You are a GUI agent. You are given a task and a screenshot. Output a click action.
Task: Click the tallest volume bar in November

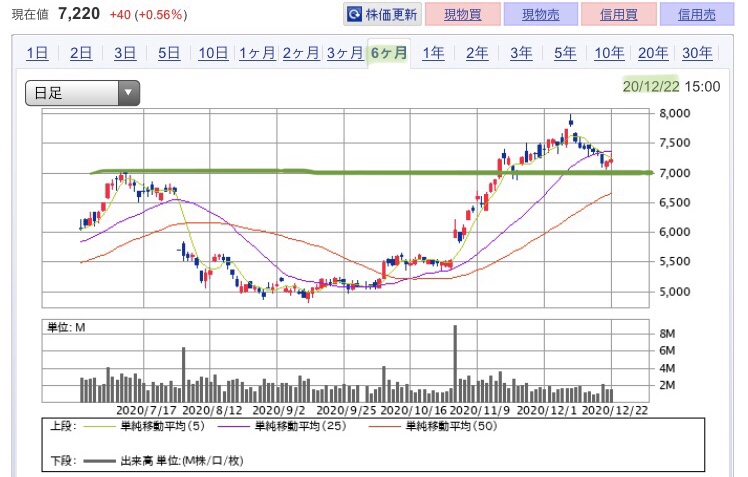coord(455,363)
